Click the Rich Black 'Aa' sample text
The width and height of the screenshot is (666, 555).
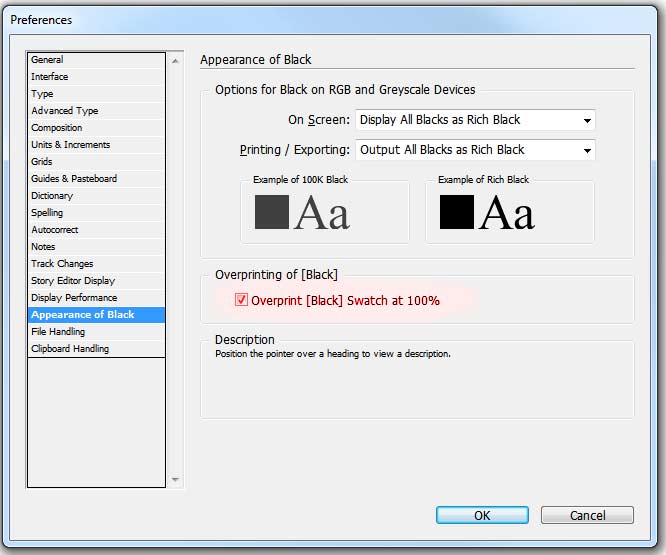pos(507,213)
